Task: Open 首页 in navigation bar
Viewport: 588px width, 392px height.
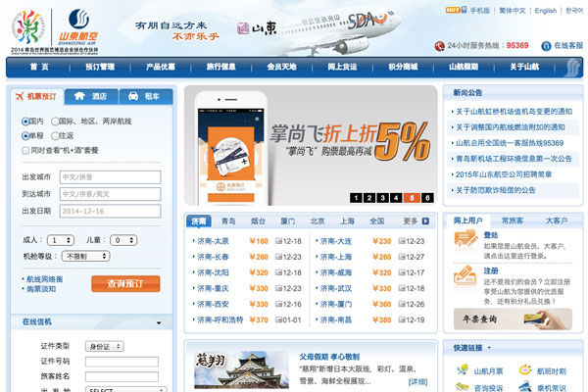Action: point(39,67)
